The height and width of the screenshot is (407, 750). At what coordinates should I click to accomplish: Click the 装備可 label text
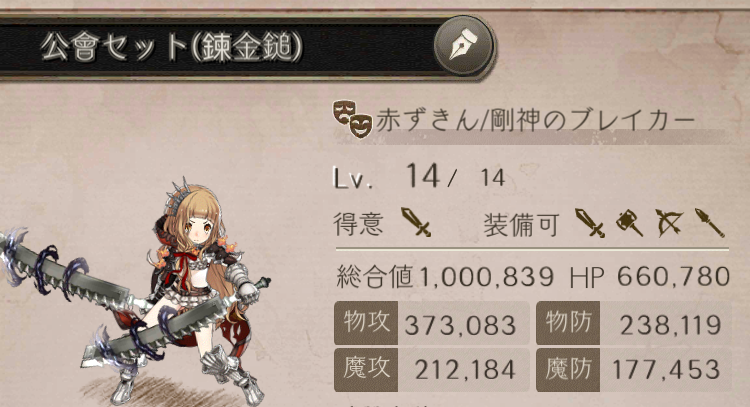coord(521,224)
